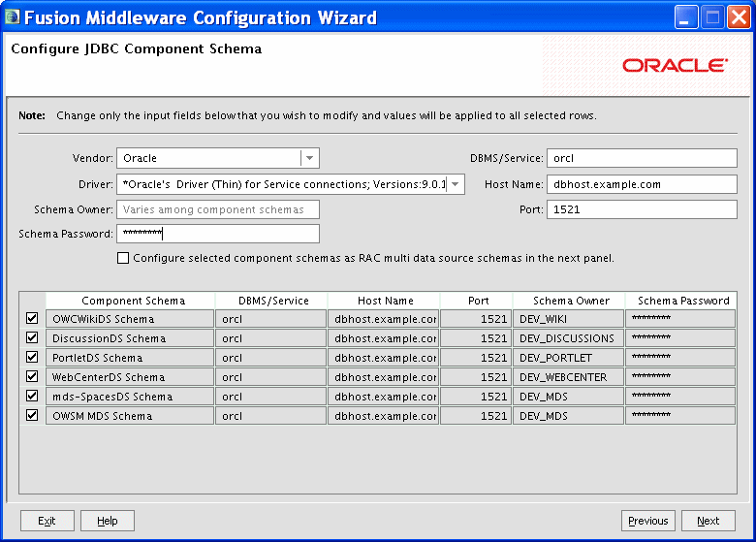Image resolution: width=756 pixels, height=542 pixels.
Task: Click the host name cell in mds-SpacesDS row
Action: (383, 396)
